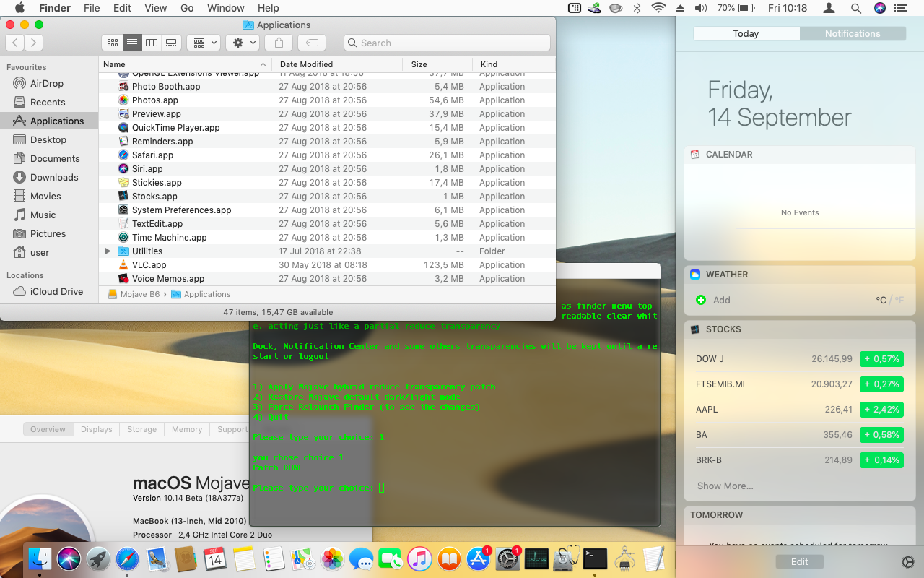Select °F in the Weather widget

coord(898,301)
